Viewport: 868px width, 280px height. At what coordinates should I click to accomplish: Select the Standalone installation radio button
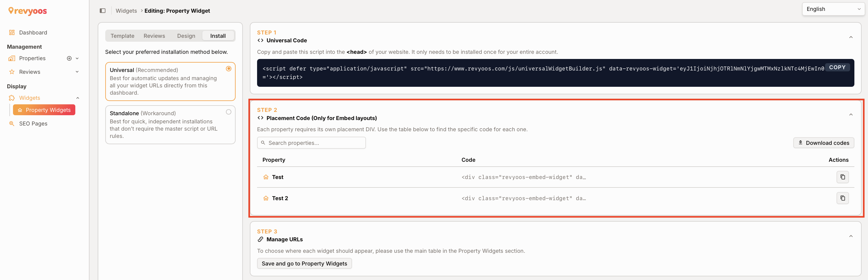(x=228, y=112)
